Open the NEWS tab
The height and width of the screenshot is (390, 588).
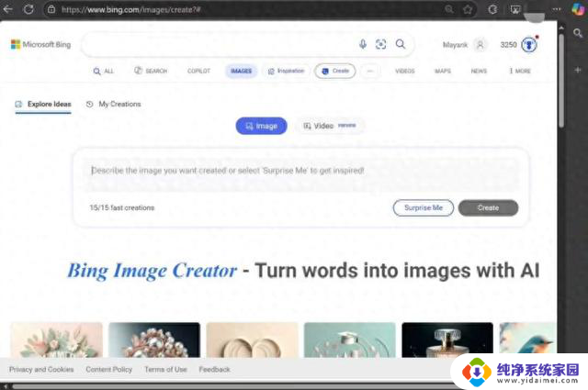point(479,71)
